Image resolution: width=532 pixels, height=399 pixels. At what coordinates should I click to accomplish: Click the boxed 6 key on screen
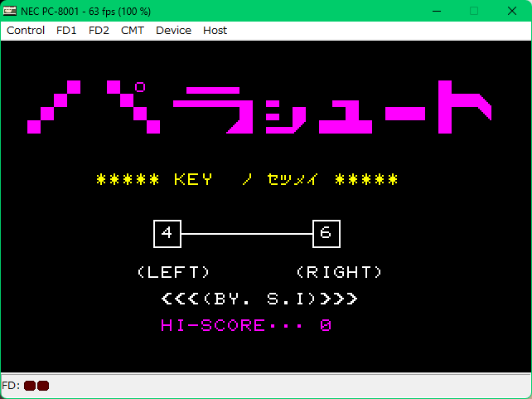[x=326, y=234]
